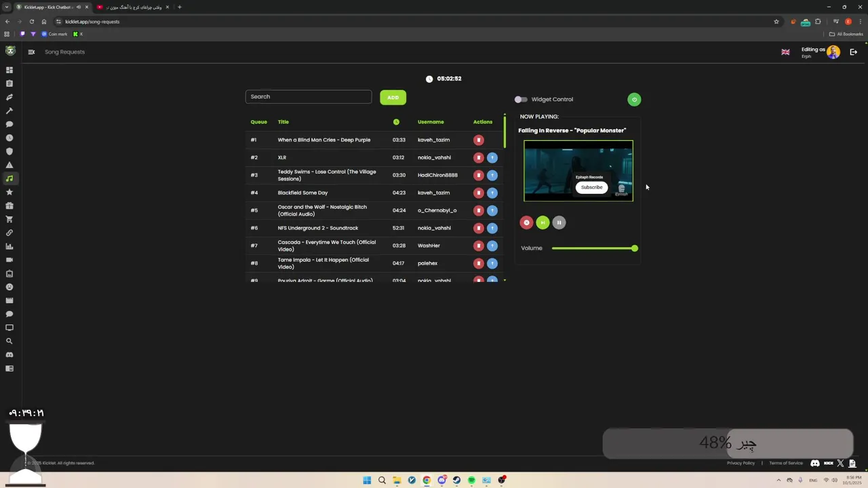Delete NFS Underground 2 Soundtrack entry
The width and height of the screenshot is (868, 488).
click(479, 228)
